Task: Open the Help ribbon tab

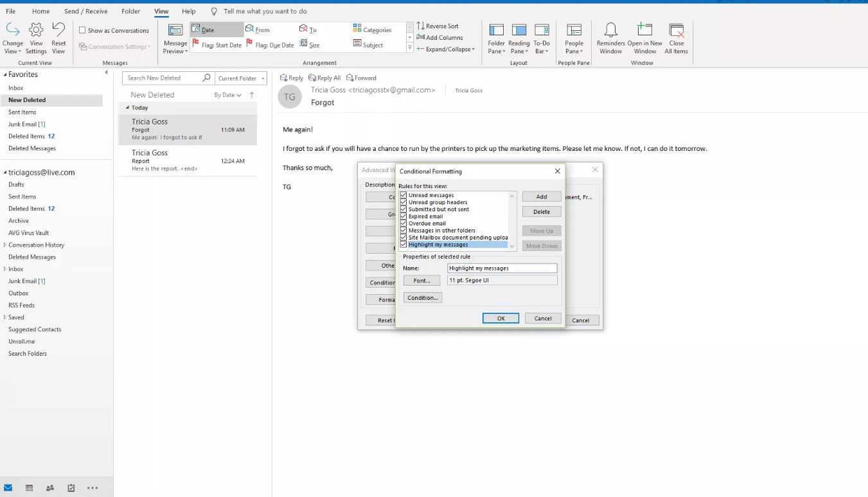Action: [188, 11]
